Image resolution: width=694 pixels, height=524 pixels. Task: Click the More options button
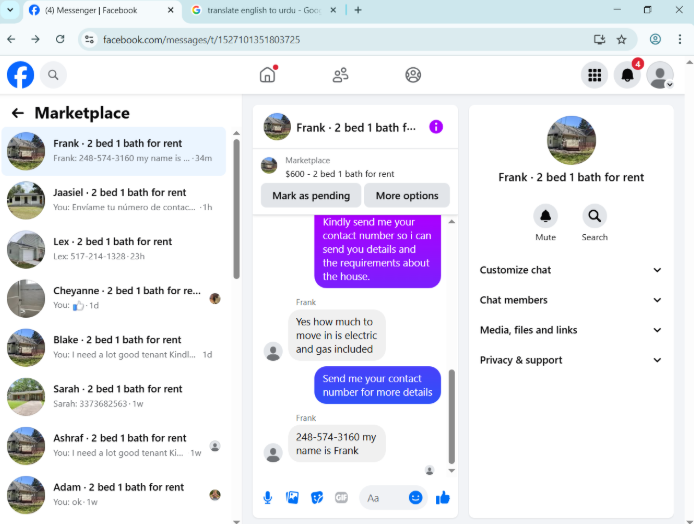pos(407,196)
